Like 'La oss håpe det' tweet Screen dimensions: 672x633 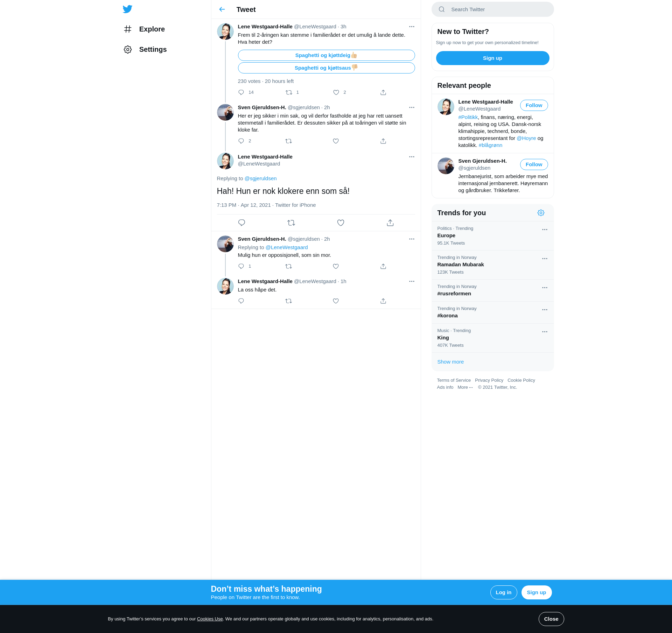(336, 301)
